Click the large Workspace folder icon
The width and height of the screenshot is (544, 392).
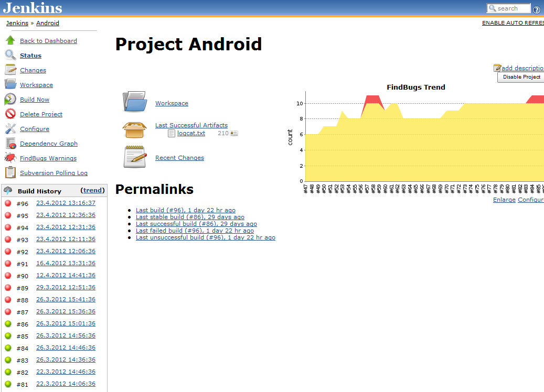point(135,102)
